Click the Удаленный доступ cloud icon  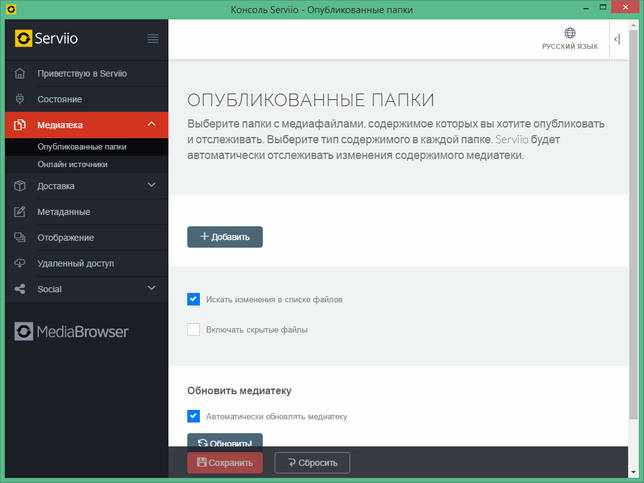click(20, 263)
